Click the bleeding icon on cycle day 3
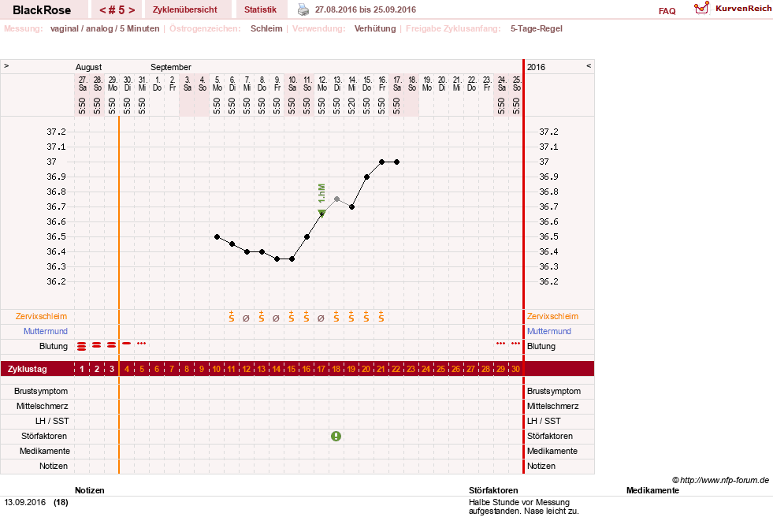This screenshot has height=532, width=773. [112, 345]
